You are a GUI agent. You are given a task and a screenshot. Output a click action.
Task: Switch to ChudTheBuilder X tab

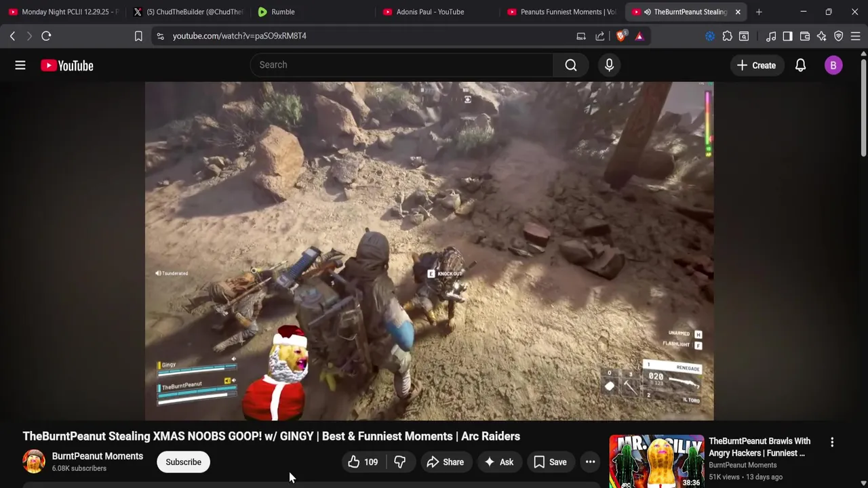pyautogui.click(x=187, y=12)
